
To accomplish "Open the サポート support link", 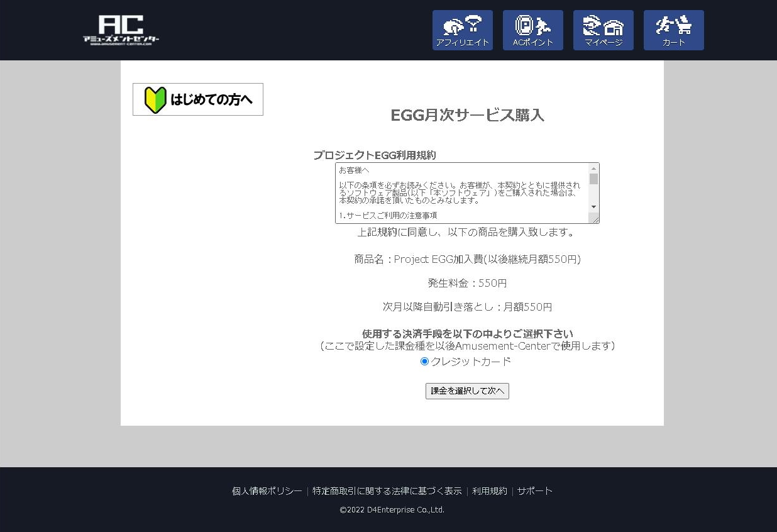I will point(534,490).
